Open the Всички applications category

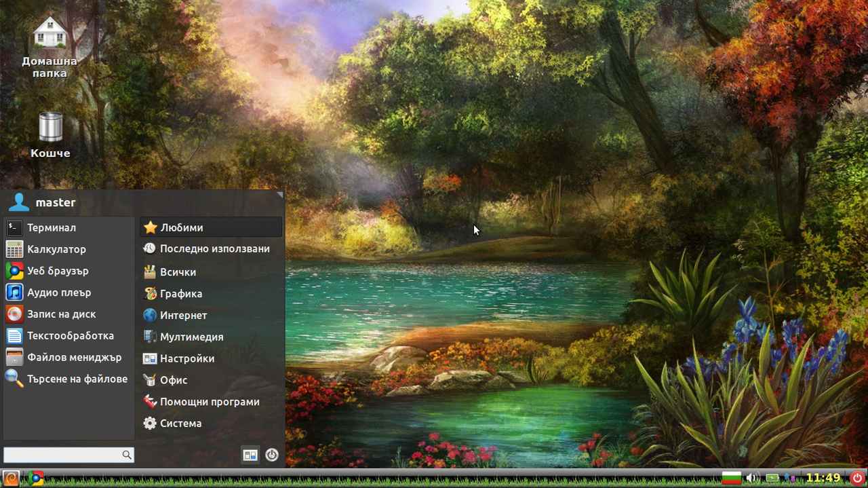pyautogui.click(x=211, y=272)
